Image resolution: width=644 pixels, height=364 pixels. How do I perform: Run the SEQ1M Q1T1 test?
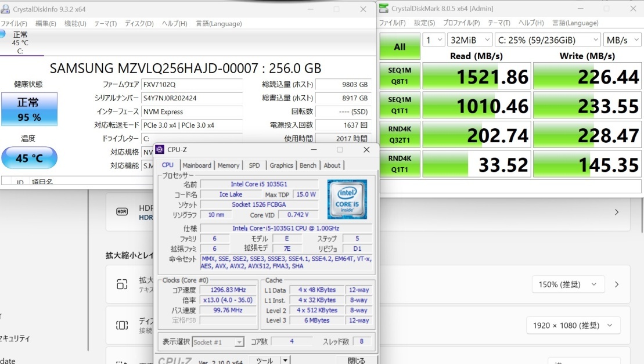[x=400, y=105]
